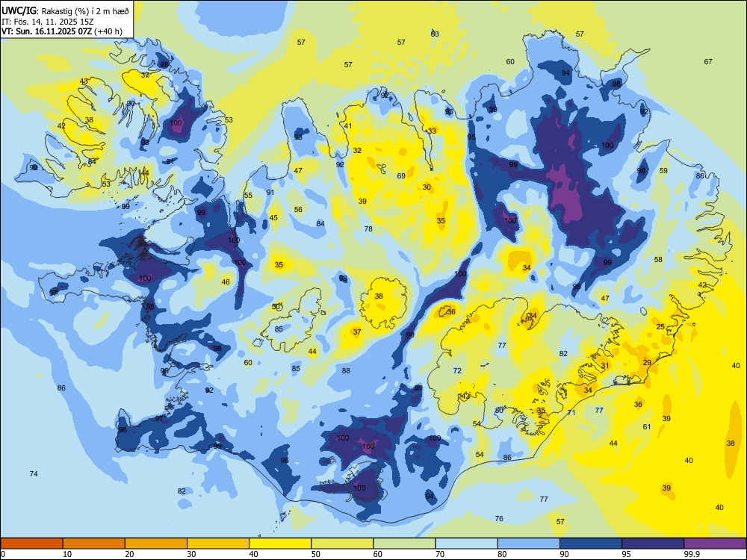The height and width of the screenshot is (560, 747).
Task: Select the map value '78'
Action: coord(368,229)
